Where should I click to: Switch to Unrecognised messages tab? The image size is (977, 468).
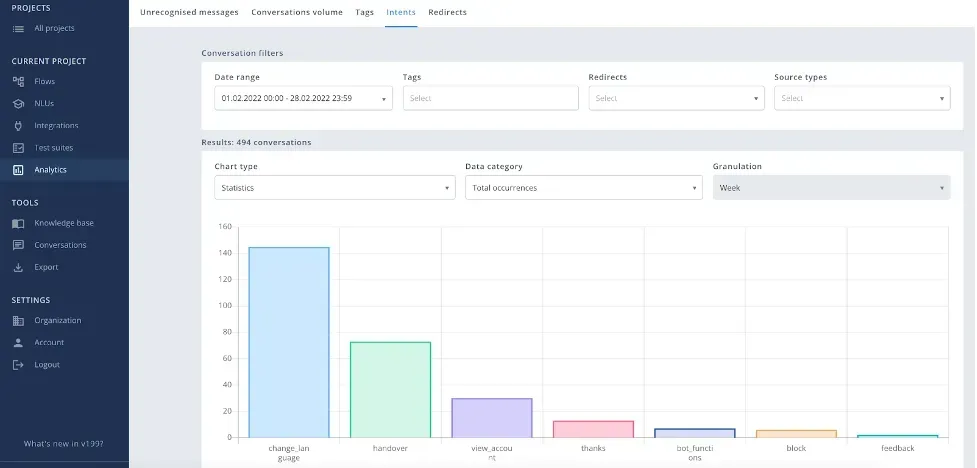pyautogui.click(x=189, y=12)
